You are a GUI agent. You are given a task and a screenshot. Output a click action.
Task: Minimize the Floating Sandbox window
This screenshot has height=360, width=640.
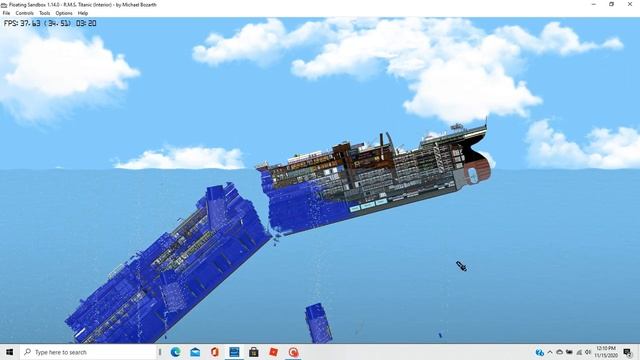(593, 4)
